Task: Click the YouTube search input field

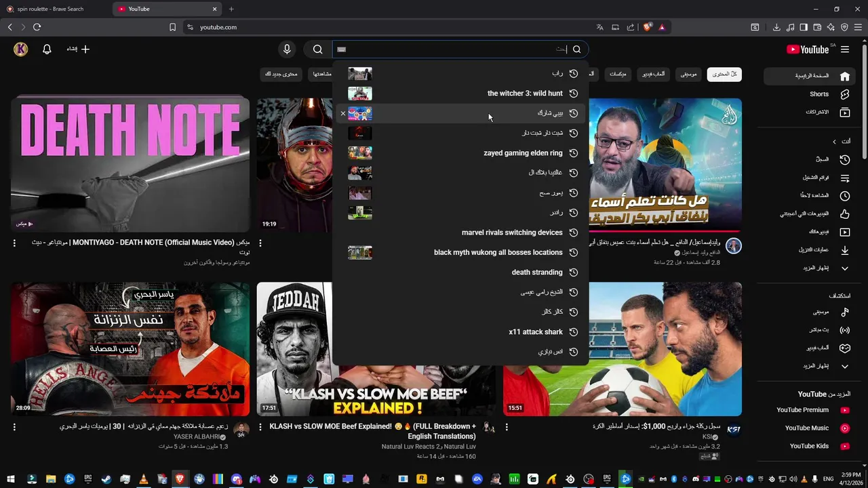Action: point(451,49)
